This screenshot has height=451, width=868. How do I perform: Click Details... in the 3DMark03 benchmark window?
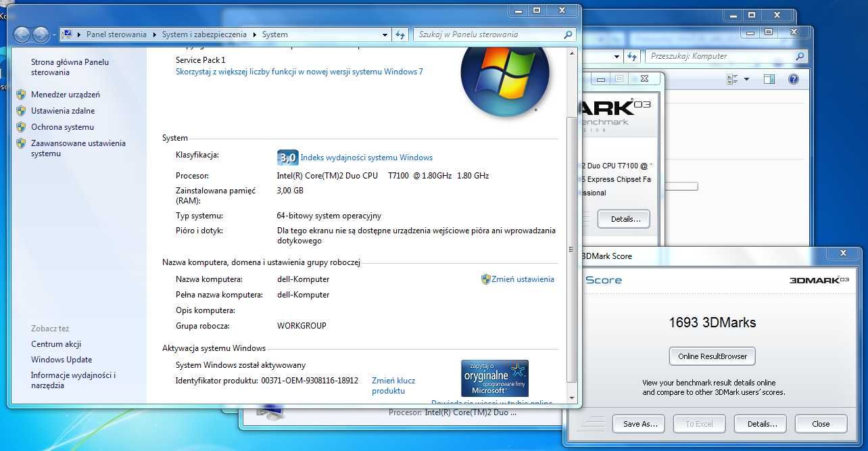[623, 219]
